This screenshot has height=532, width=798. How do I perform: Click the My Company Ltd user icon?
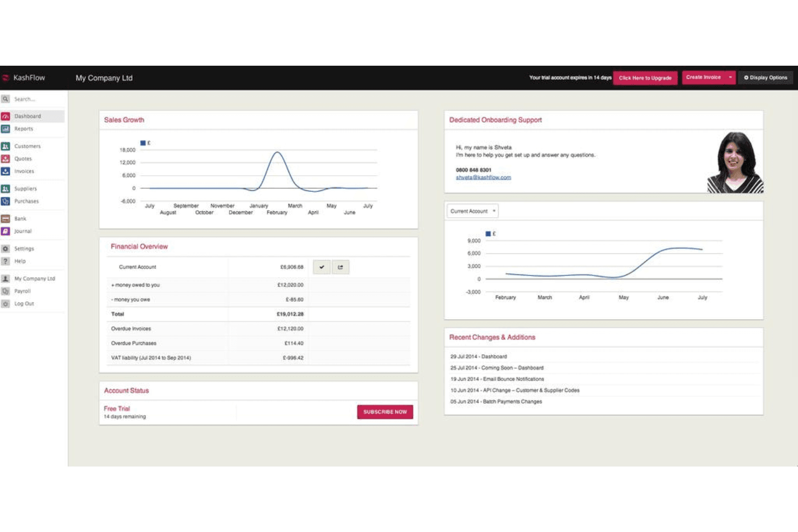coord(5,279)
